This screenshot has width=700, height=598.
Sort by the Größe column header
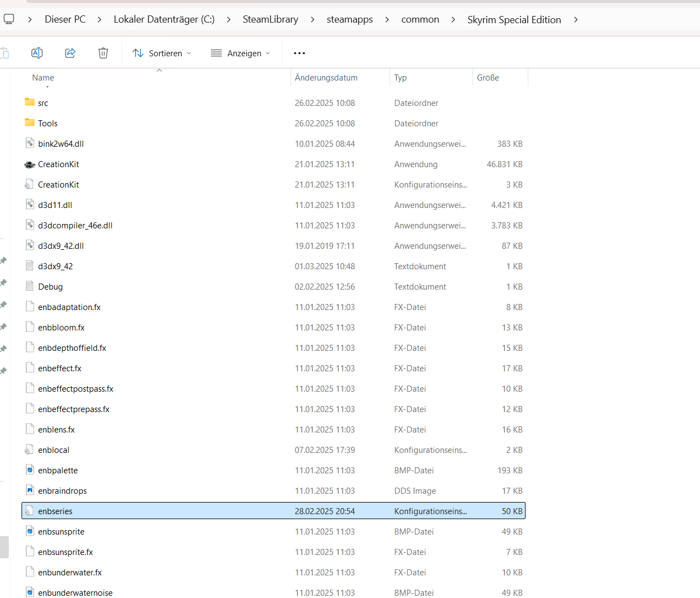coord(488,78)
